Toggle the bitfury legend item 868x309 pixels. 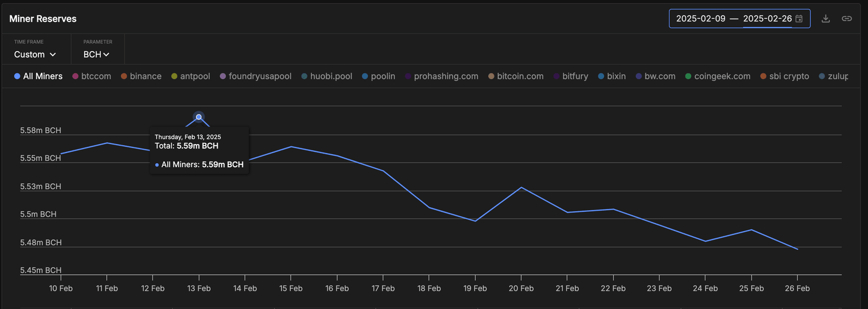(x=571, y=76)
